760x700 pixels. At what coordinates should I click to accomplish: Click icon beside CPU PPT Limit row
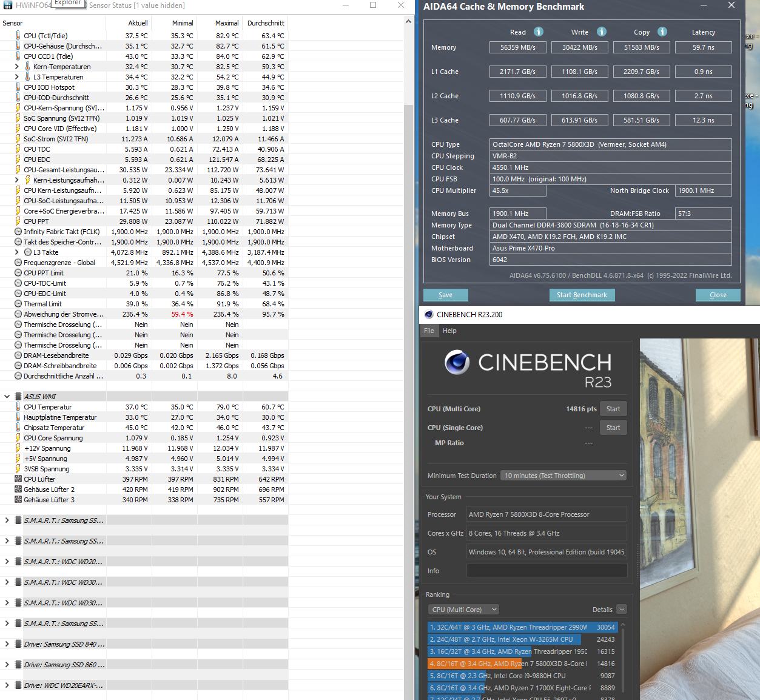tap(18, 273)
